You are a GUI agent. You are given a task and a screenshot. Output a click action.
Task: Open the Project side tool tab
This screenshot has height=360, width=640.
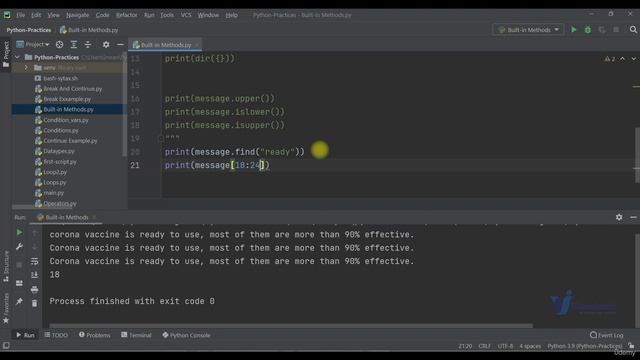coord(6,54)
